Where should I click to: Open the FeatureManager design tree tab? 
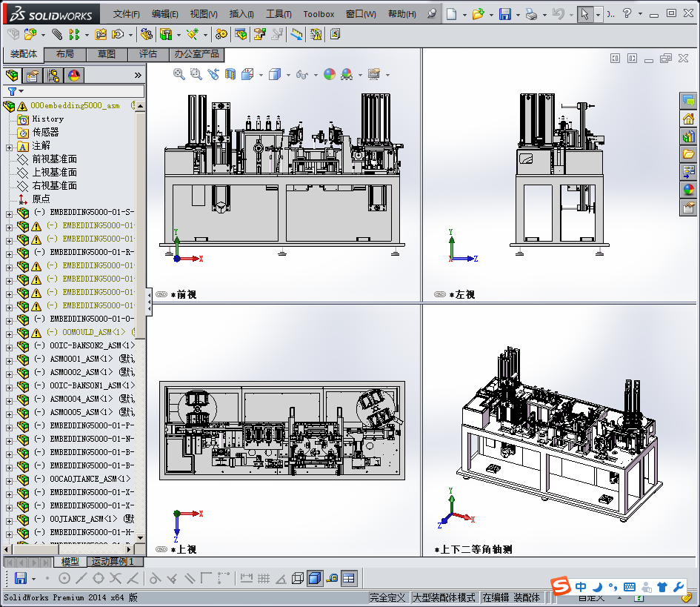click(12, 76)
